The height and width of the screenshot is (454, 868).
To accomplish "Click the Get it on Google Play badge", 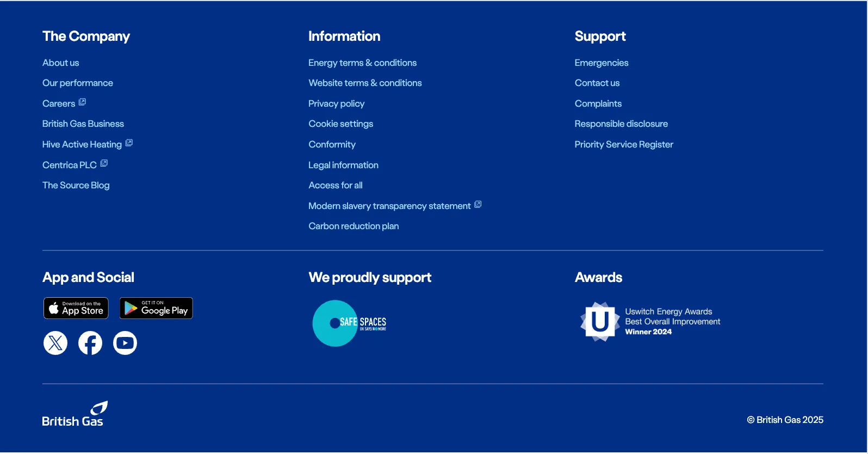I will point(156,308).
